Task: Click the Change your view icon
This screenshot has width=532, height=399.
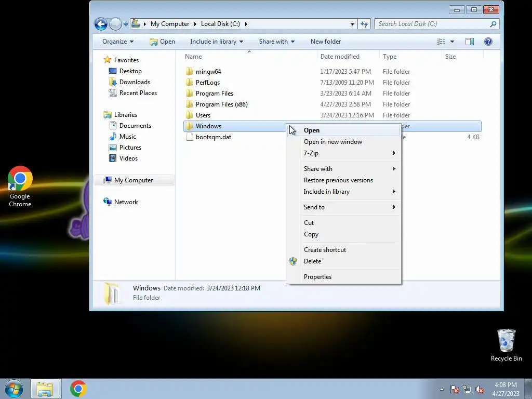Action: [441, 42]
